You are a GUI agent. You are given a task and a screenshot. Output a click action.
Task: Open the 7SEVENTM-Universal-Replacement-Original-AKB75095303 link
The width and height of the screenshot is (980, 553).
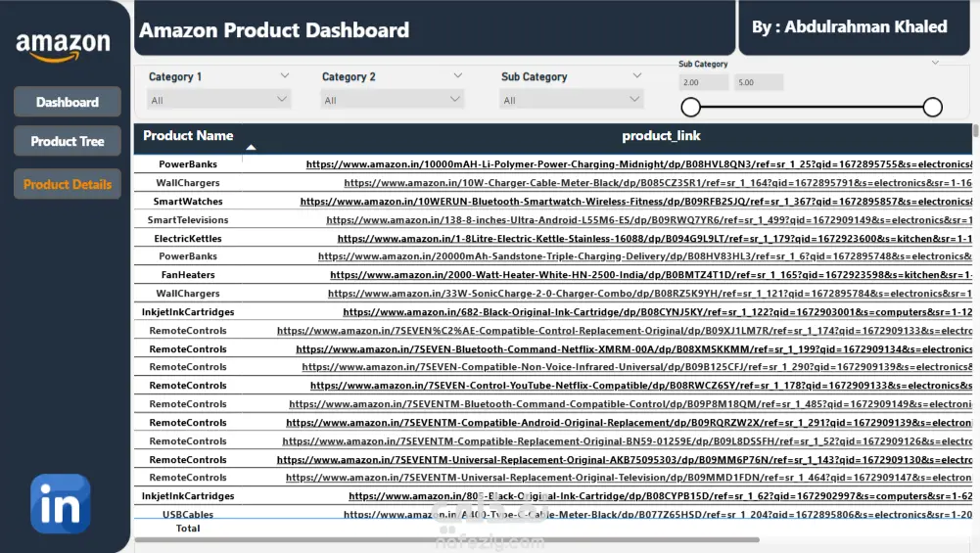point(625,460)
